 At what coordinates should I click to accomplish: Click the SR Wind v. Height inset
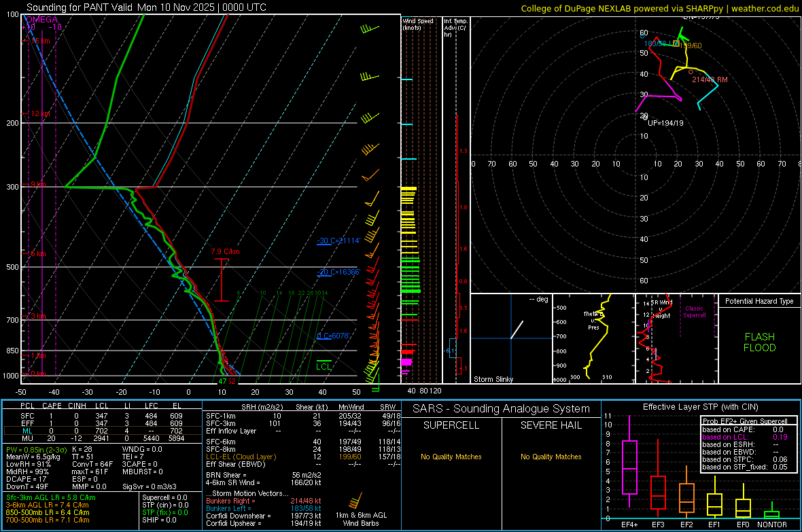point(676,338)
